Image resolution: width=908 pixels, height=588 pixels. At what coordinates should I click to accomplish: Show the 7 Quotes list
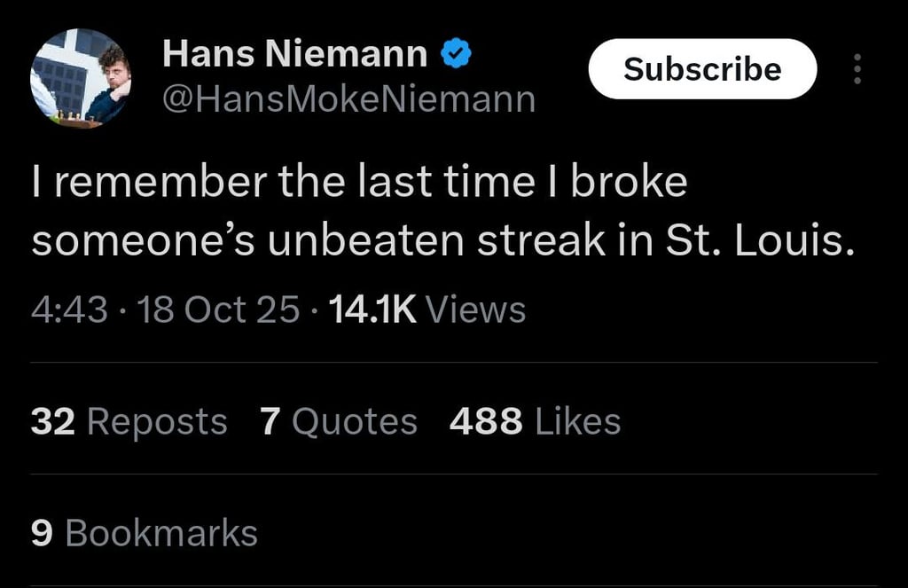pyautogui.click(x=338, y=421)
